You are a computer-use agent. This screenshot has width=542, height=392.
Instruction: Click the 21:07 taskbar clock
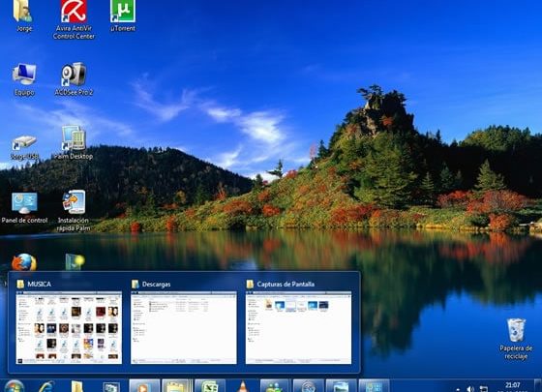(513, 385)
